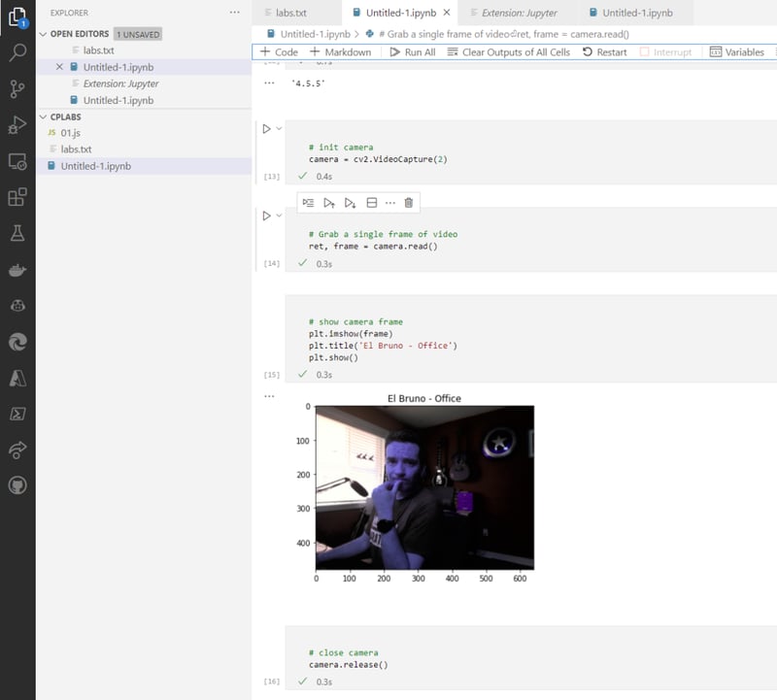Open 01.js in CPLABS folder
777x700 pixels.
point(144,133)
